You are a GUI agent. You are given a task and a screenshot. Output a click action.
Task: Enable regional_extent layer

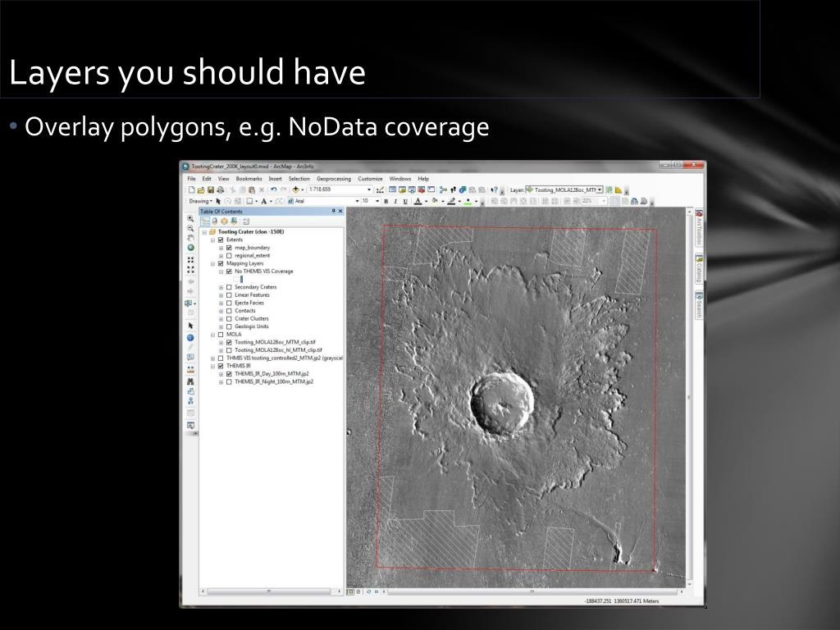[x=230, y=256]
